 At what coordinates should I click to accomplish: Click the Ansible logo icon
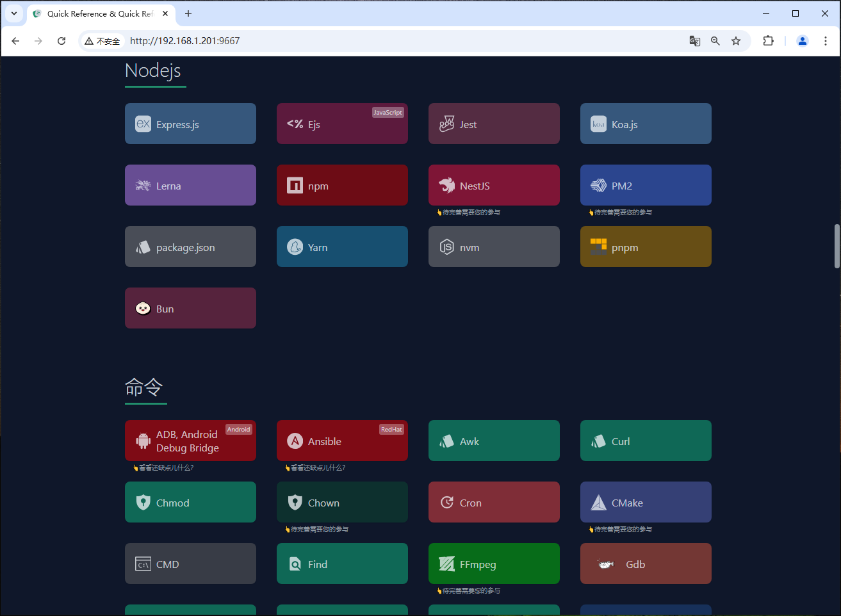point(295,441)
